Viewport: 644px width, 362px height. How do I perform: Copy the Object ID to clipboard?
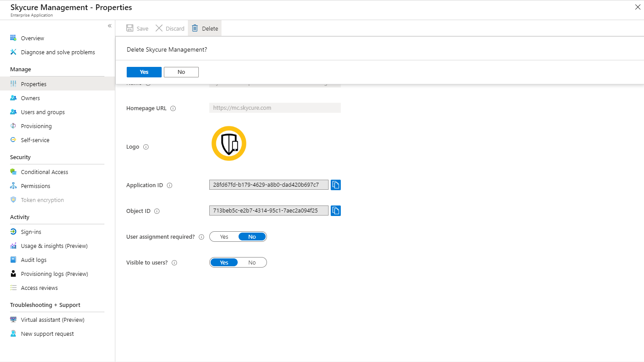point(336,211)
